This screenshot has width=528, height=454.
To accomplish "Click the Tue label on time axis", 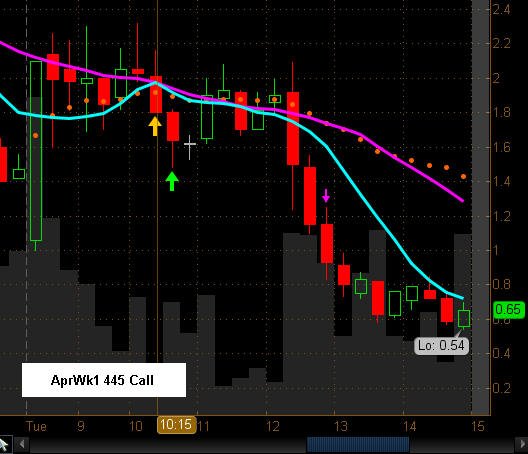I will click(x=36, y=426).
